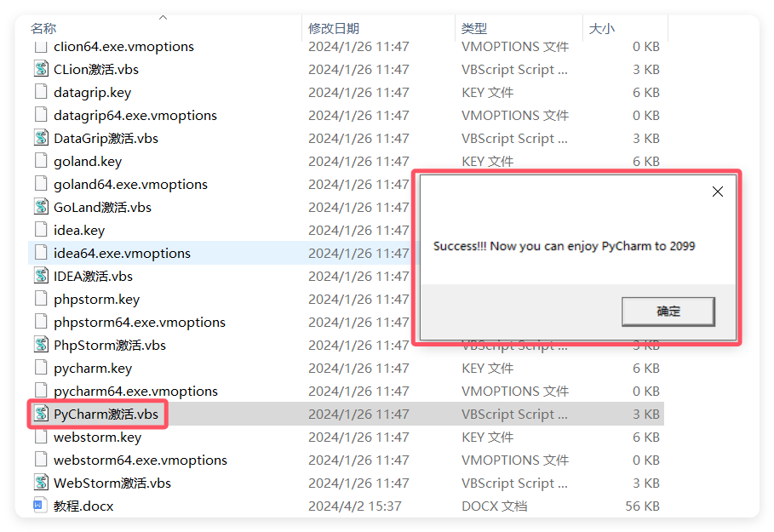Click the pycharm.key file icon
Image resolution: width=774 pixels, height=532 pixels.
pyautogui.click(x=41, y=368)
